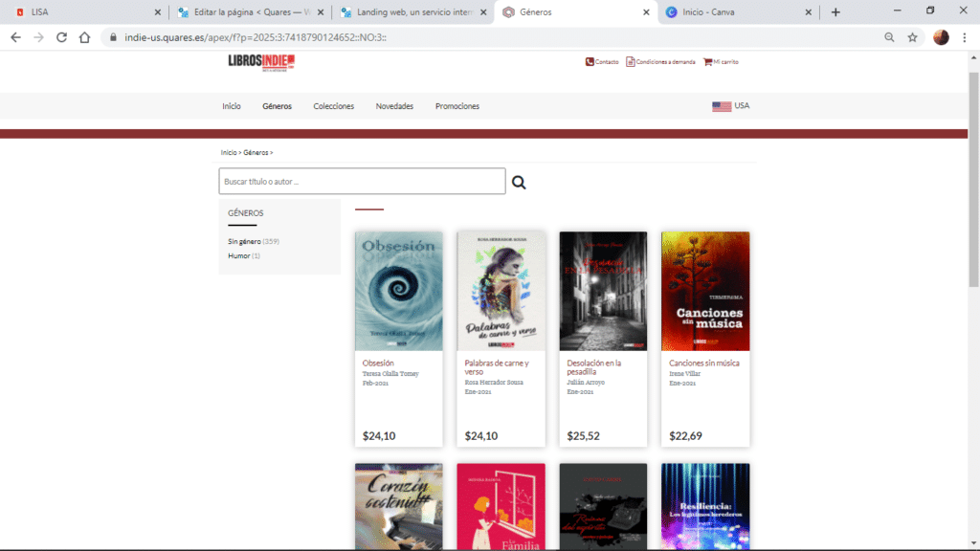The width and height of the screenshot is (980, 551).
Task: Switch to the Editar la página tab
Action: pyautogui.click(x=250, y=11)
